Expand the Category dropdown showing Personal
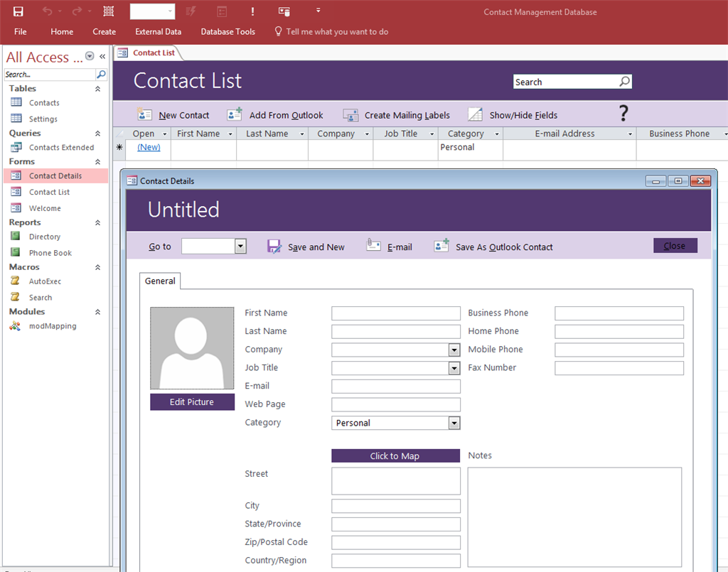The width and height of the screenshot is (728, 572). pos(454,423)
